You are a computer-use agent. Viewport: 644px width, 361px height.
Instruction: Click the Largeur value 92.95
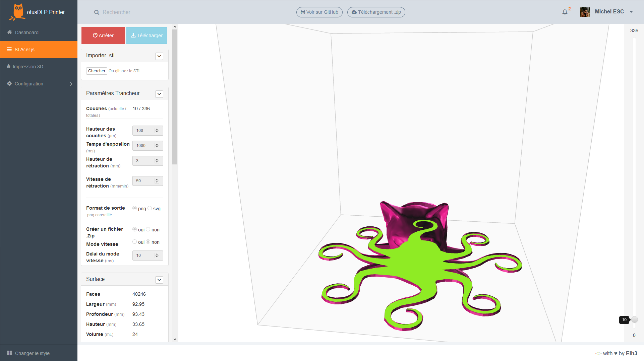[x=138, y=304]
